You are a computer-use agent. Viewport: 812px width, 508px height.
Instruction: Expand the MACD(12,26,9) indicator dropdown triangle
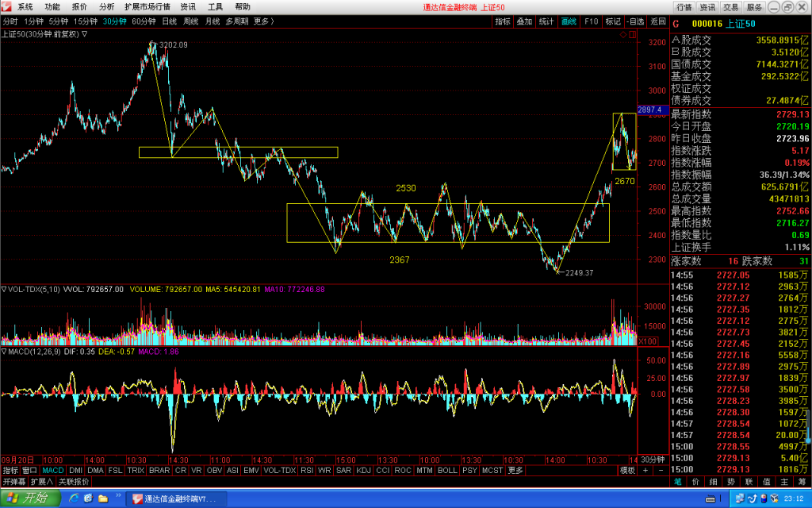(x=4, y=352)
